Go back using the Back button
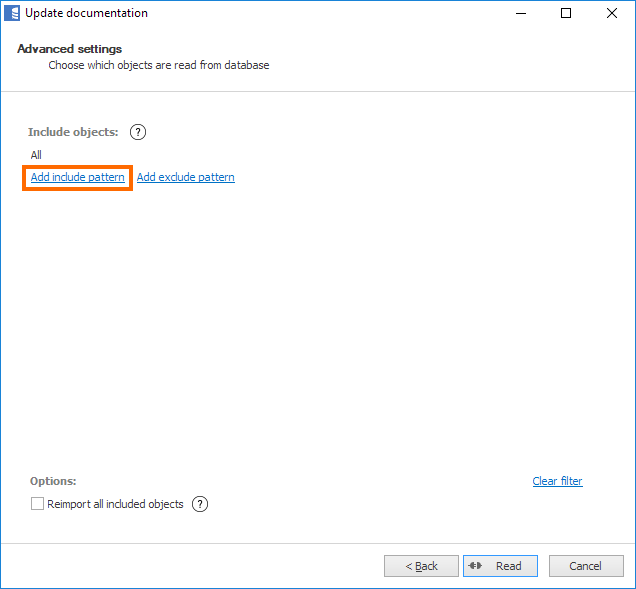The image size is (636, 589). tap(421, 566)
